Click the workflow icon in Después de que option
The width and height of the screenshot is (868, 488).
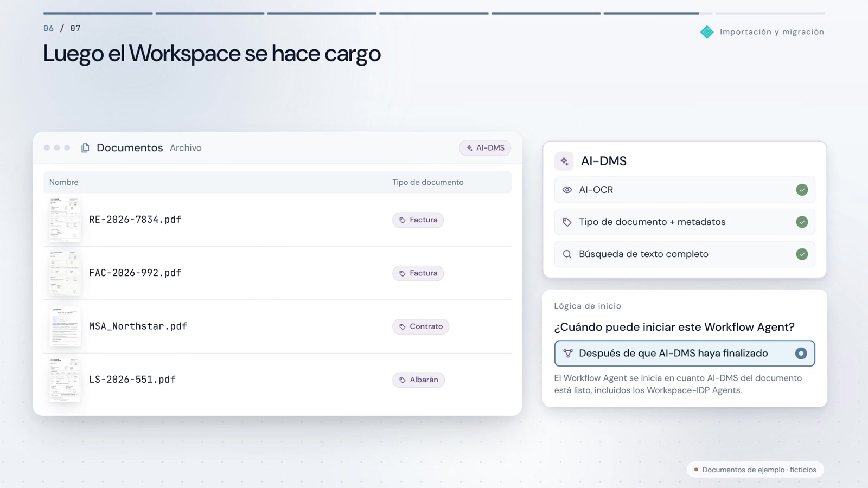568,354
